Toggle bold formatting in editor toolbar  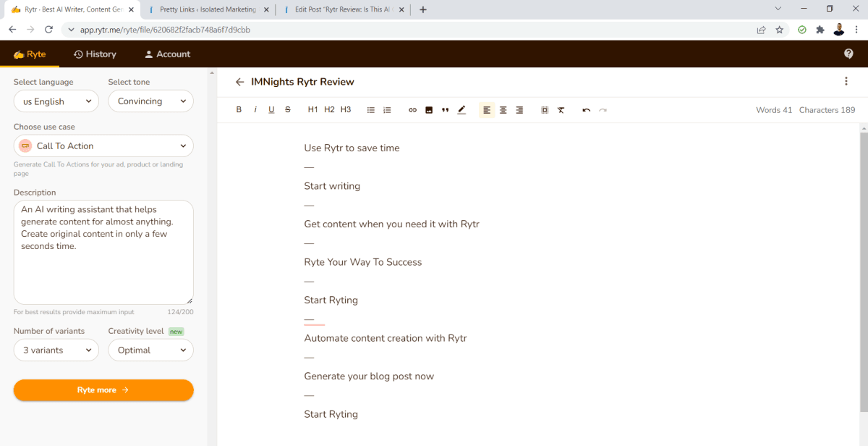coord(239,110)
